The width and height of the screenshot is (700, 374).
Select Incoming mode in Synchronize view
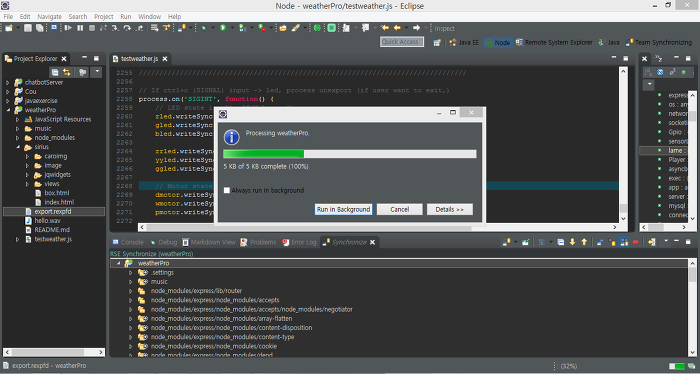click(600, 242)
